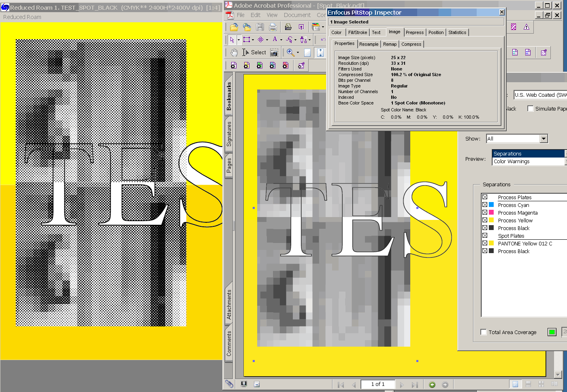Viewport: 567px width, 392px height.
Task: Click the paperclip attachments icon
Action: (229, 384)
